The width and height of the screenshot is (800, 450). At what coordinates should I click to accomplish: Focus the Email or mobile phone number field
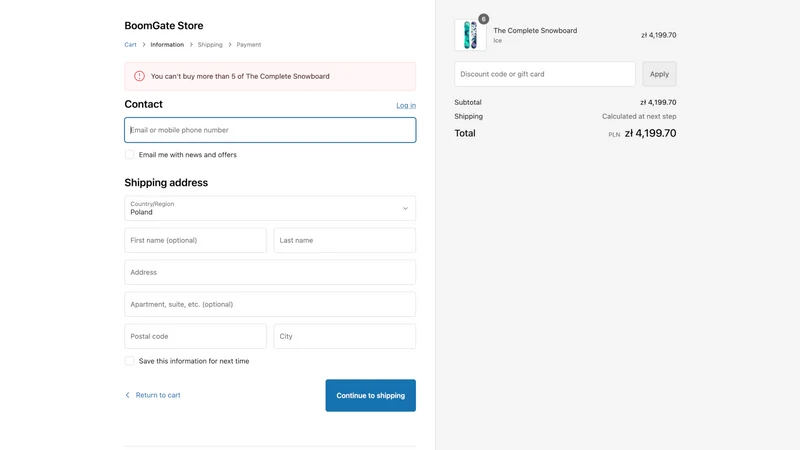[x=270, y=130]
